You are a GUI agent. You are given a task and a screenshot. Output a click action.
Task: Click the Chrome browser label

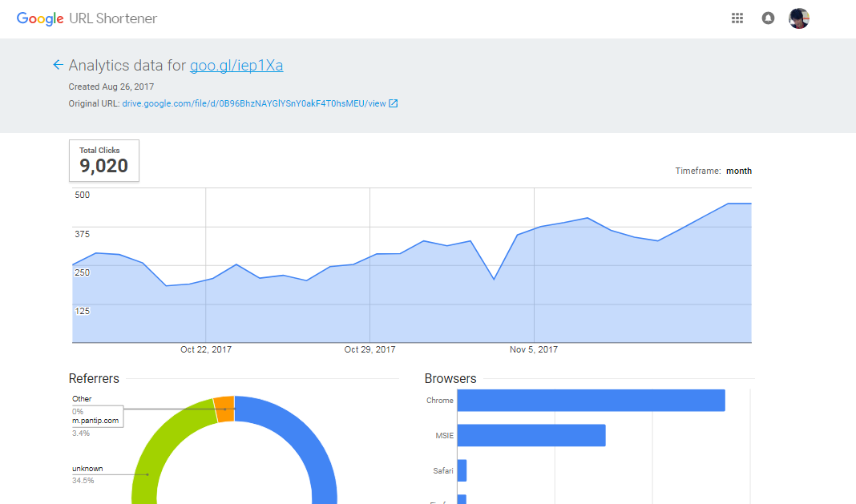tap(439, 401)
